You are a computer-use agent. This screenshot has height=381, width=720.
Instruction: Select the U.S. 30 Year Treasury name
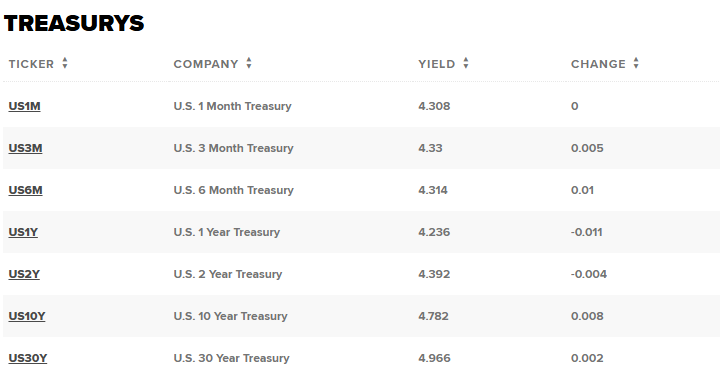tap(231, 358)
